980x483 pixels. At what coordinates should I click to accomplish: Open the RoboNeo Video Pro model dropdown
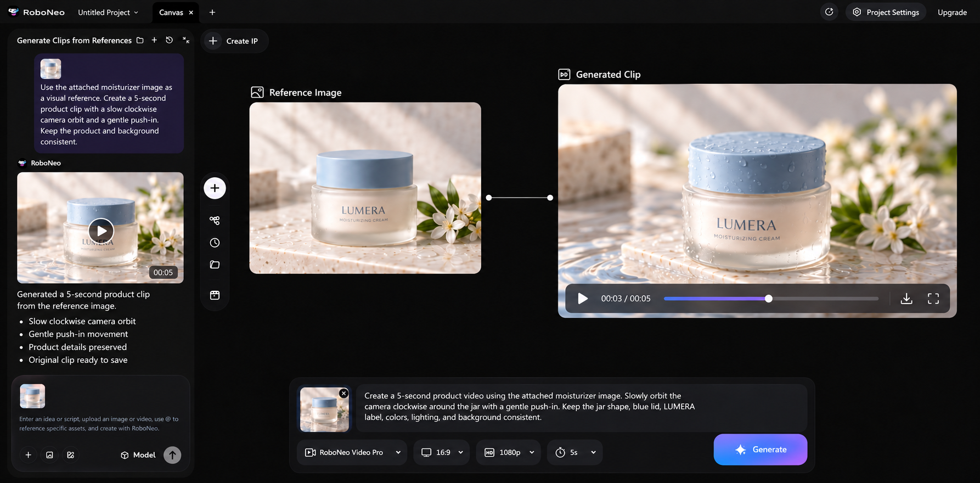(352, 452)
